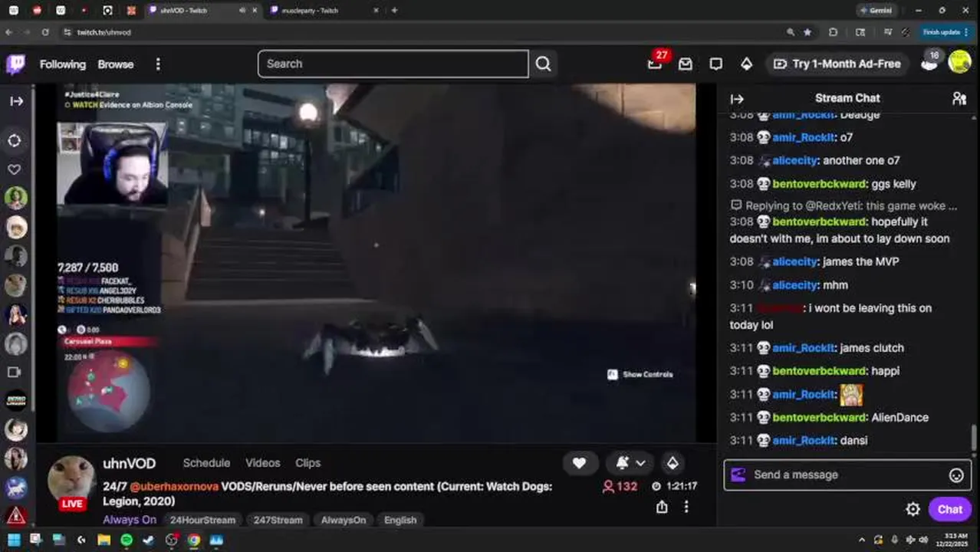Screen dimensions: 980x552
Task: Click the Twitch search input field
Action: (393, 64)
